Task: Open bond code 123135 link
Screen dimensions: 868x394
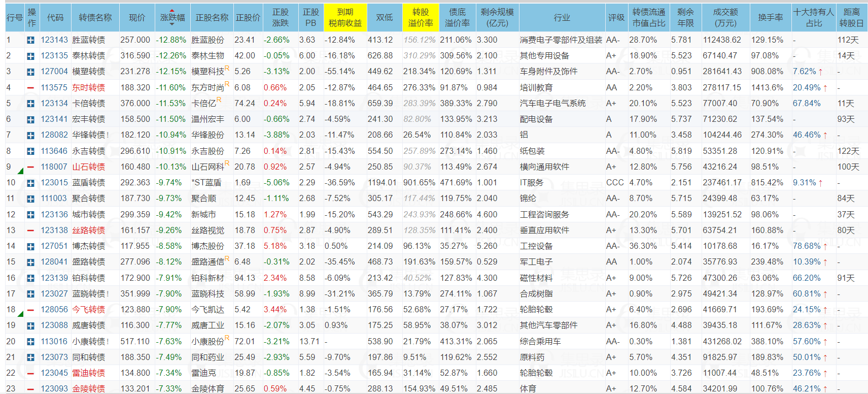Action: pos(54,56)
